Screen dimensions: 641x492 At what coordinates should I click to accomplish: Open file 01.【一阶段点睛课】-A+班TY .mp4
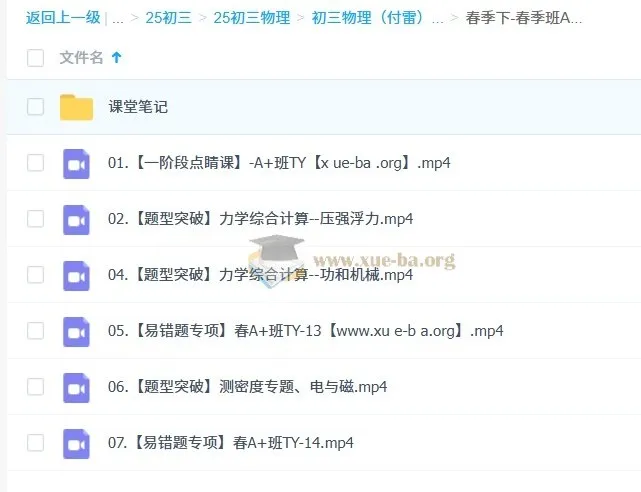coord(279,163)
